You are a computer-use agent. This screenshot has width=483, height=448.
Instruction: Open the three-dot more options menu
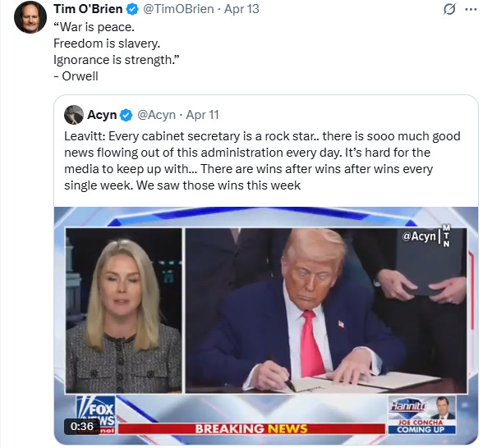471,9
